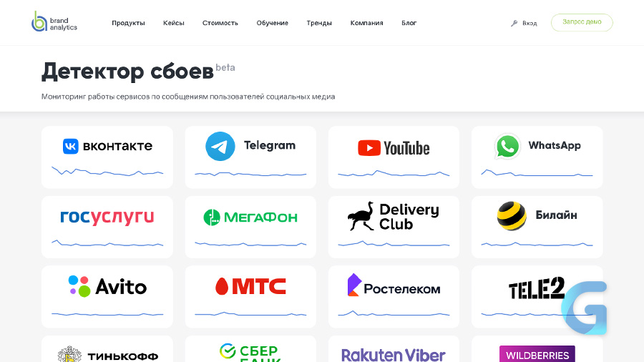Image resolution: width=644 pixels, height=362 pixels.
Task: Select the Tele2 service card
Action: point(537,297)
